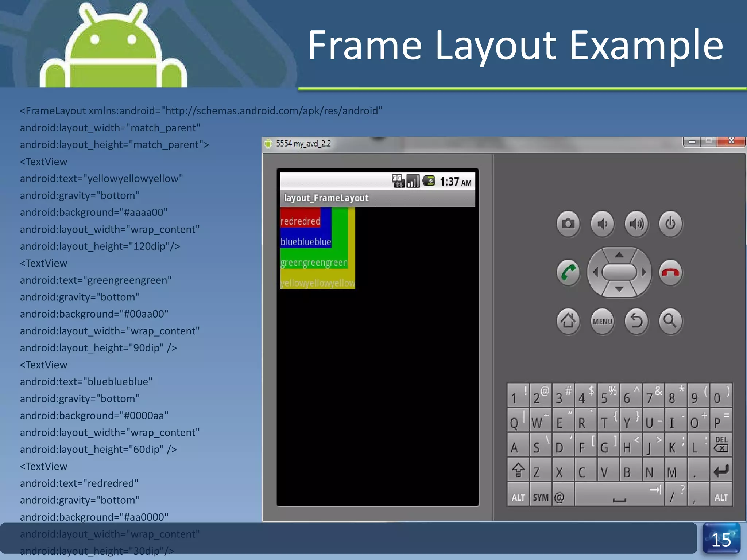Screen dimensions: 747x560
Task: Minimize the emulator window
Action: tap(692, 141)
